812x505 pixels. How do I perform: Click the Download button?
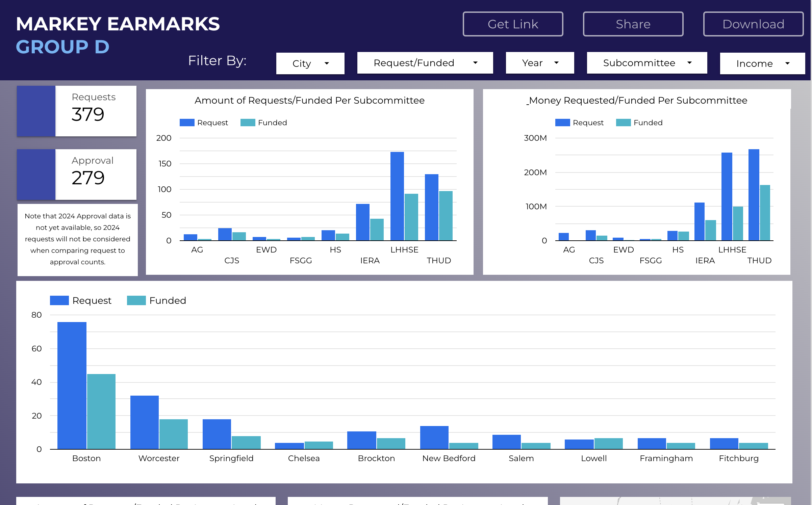[x=753, y=24]
